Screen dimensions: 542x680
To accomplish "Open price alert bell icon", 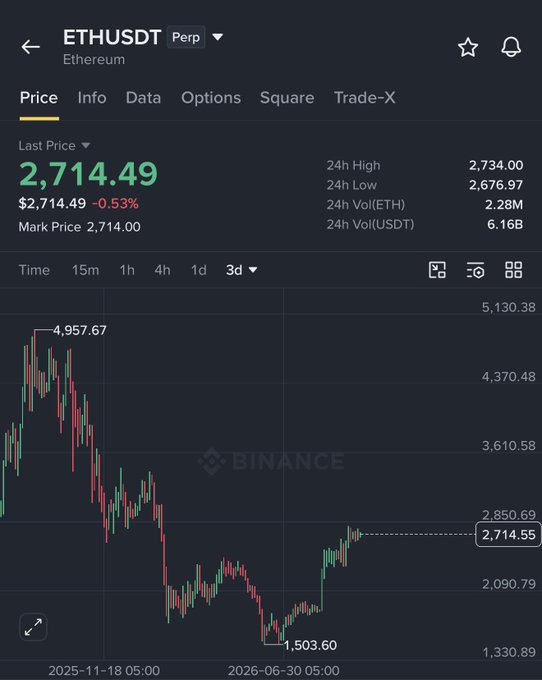I will tap(511, 47).
